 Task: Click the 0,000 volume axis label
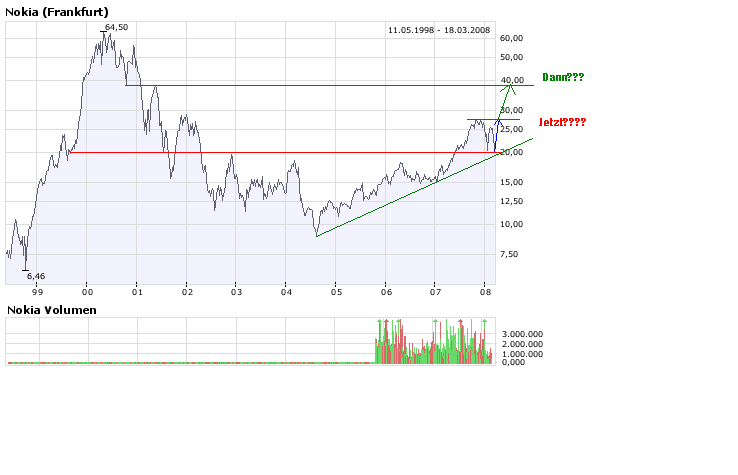[513, 362]
